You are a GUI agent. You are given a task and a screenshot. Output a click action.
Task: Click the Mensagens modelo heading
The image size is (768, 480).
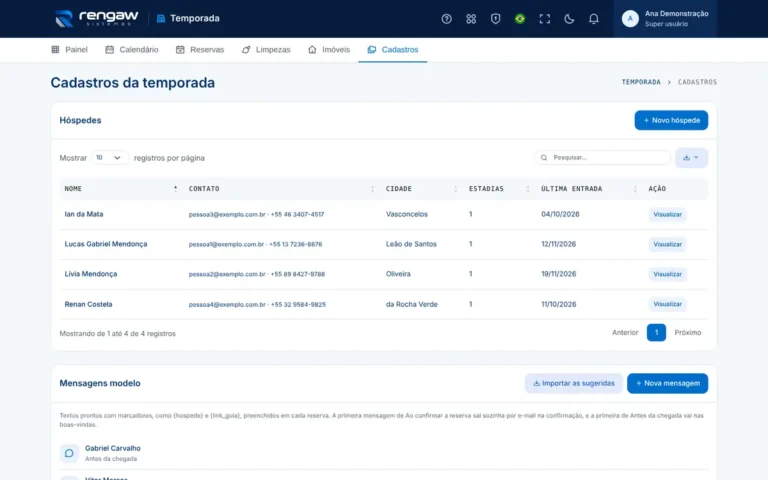100,383
